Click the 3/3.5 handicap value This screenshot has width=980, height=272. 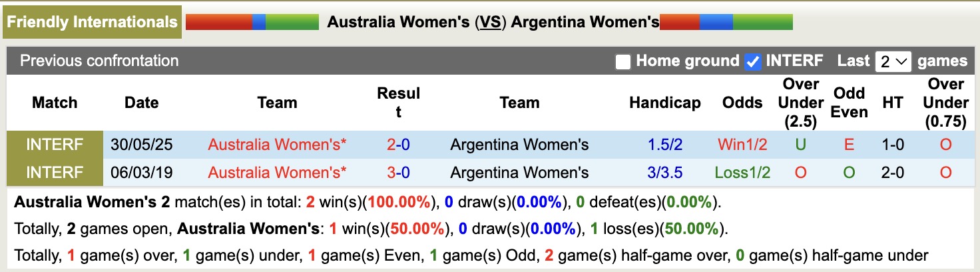tap(664, 173)
